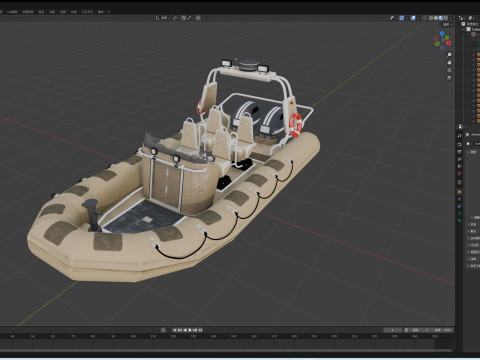The image size is (480, 360).
Task: Switch to the Geometry Nodes workspace tab
Action: tap(87, 11)
